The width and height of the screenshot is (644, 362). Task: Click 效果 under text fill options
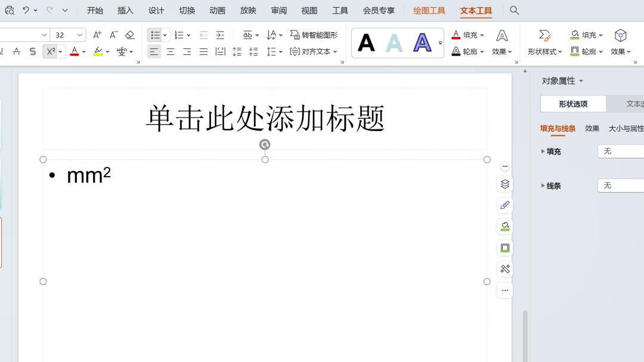click(x=500, y=51)
